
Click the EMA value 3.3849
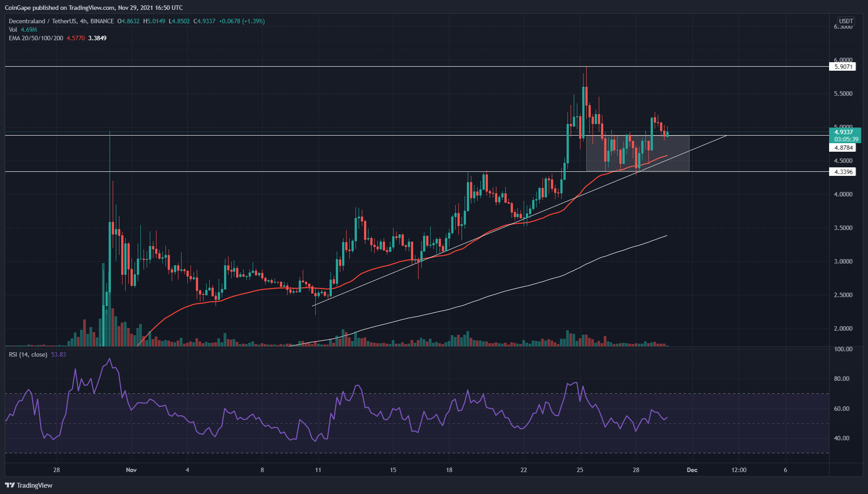(97, 38)
